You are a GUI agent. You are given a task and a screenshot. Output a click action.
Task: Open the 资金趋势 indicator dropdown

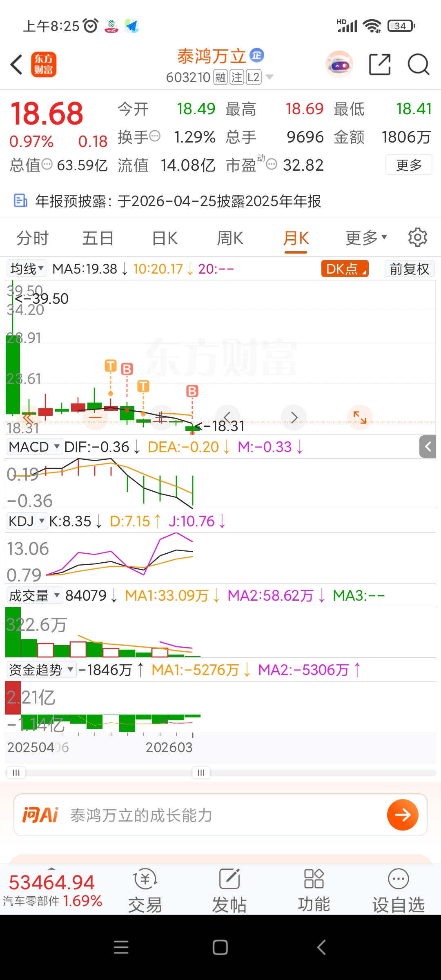[x=42, y=670]
